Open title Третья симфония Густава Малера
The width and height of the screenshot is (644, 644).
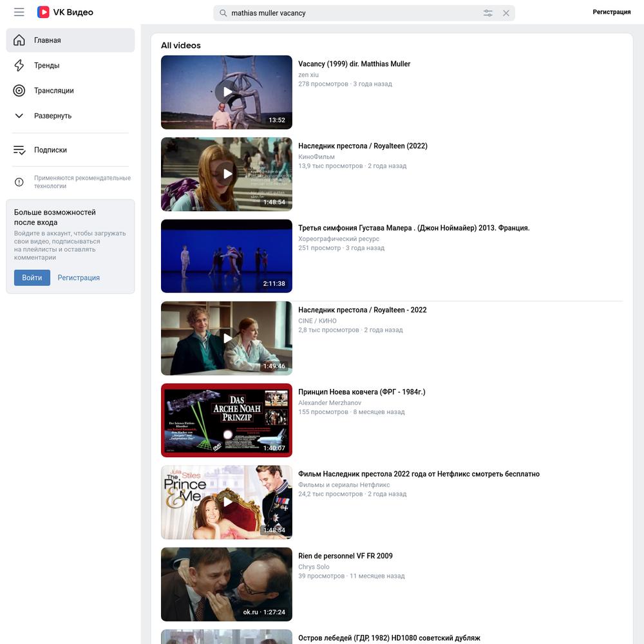click(414, 228)
